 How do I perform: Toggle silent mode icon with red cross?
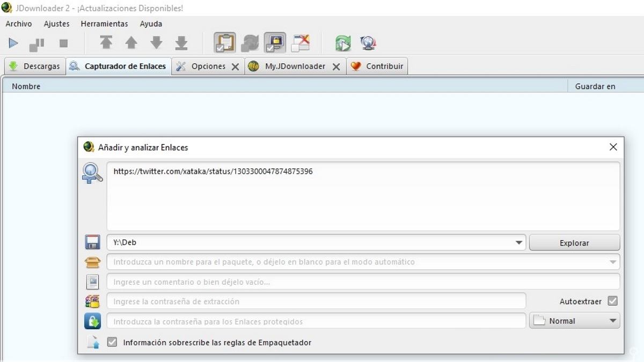point(301,43)
